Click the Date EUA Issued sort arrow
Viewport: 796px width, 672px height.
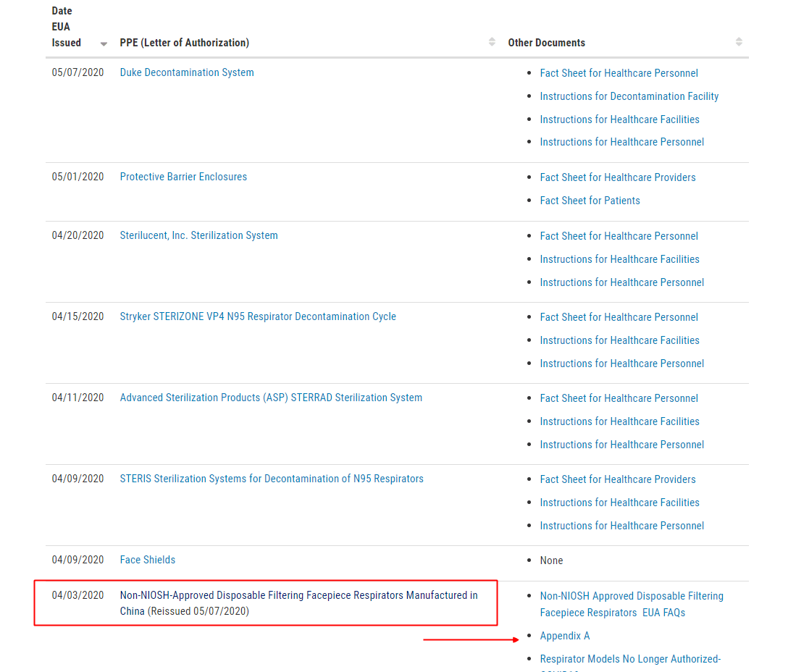104,43
